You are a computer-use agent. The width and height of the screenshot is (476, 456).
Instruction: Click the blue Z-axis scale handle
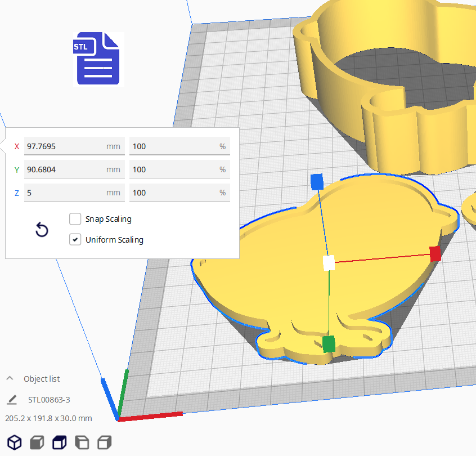317,181
